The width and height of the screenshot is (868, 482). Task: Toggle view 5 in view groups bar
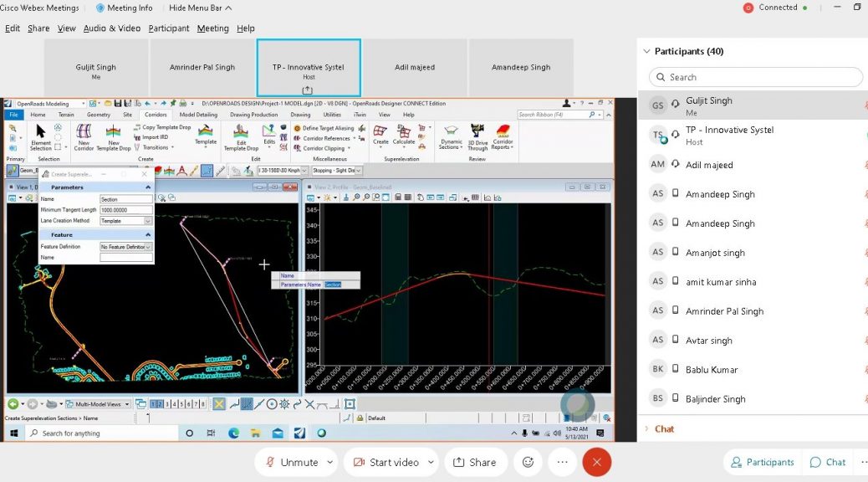click(x=181, y=404)
